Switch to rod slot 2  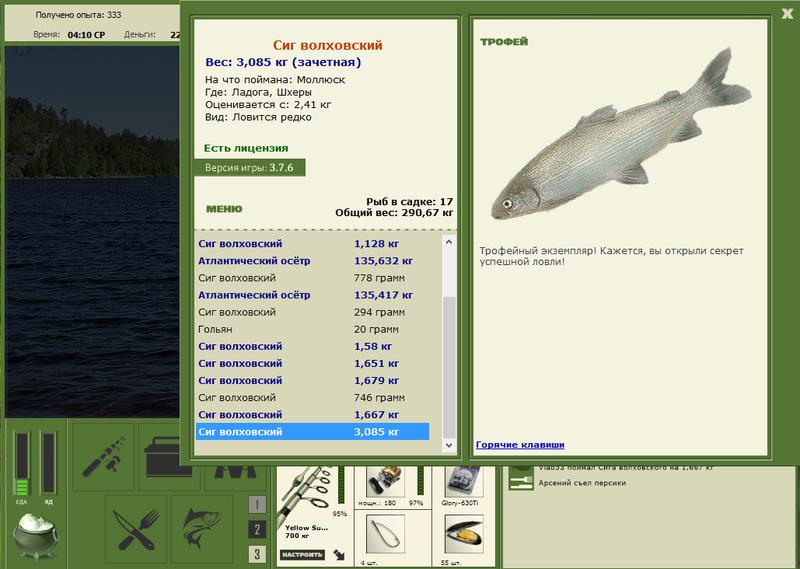click(257, 529)
